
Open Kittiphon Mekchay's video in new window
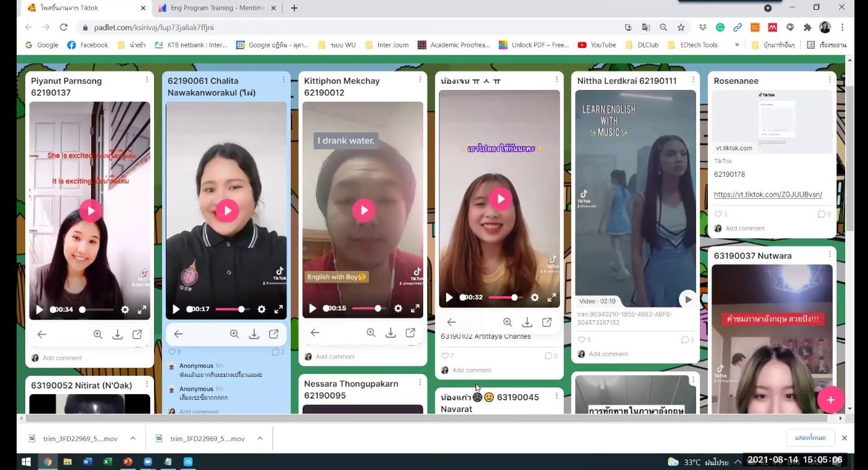[x=410, y=333]
